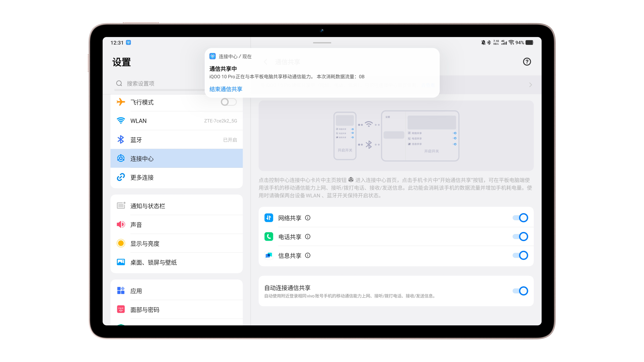Expand the device banner chevron arrow

tap(530, 85)
